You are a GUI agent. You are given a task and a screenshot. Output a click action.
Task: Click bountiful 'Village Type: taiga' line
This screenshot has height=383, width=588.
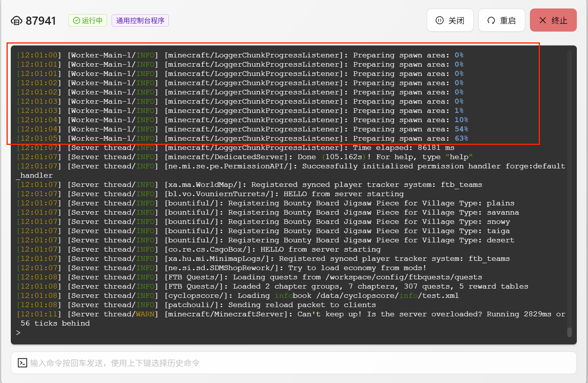[263, 231]
